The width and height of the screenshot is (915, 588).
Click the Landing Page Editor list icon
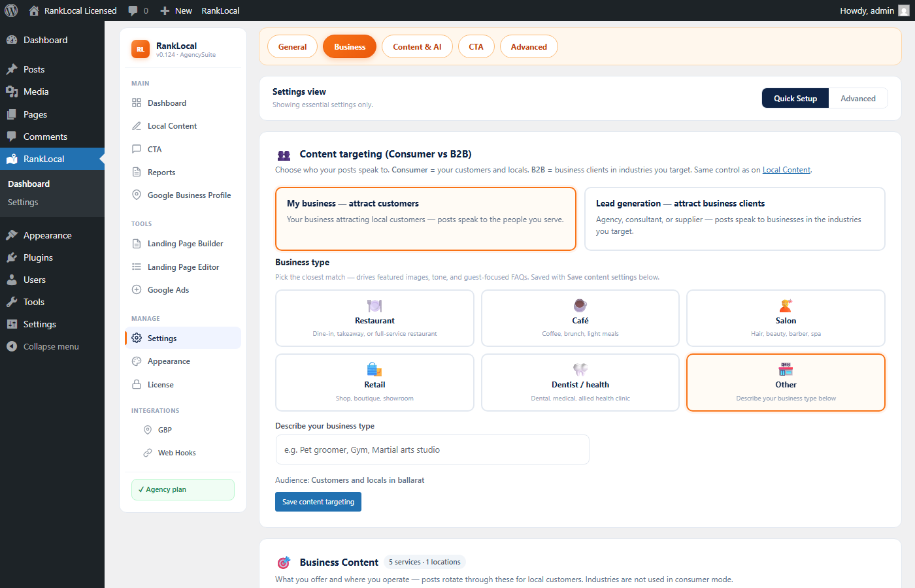(x=137, y=267)
